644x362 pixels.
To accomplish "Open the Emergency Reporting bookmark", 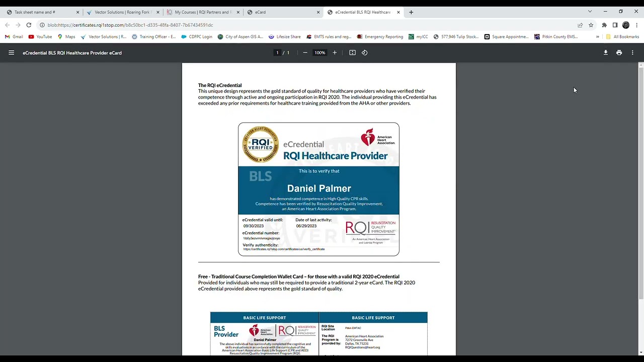I will (x=380, y=37).
